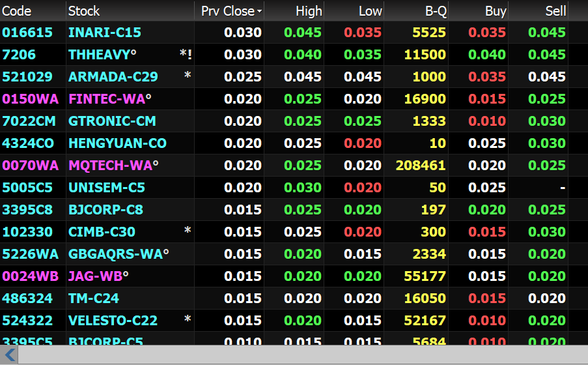This screenshot has height=365, width=588.
Task: Select stock code 0150WA
Action: tap(30, 99)
